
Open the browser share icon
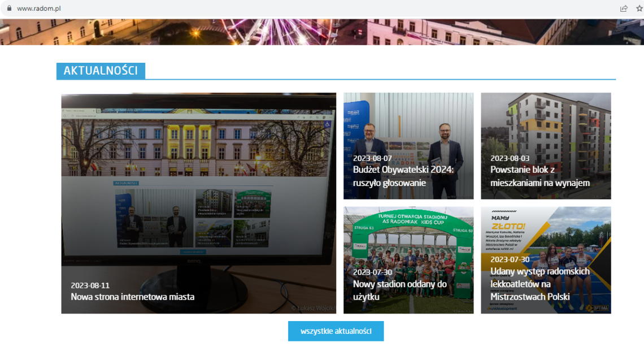click(x=624, y=8)
